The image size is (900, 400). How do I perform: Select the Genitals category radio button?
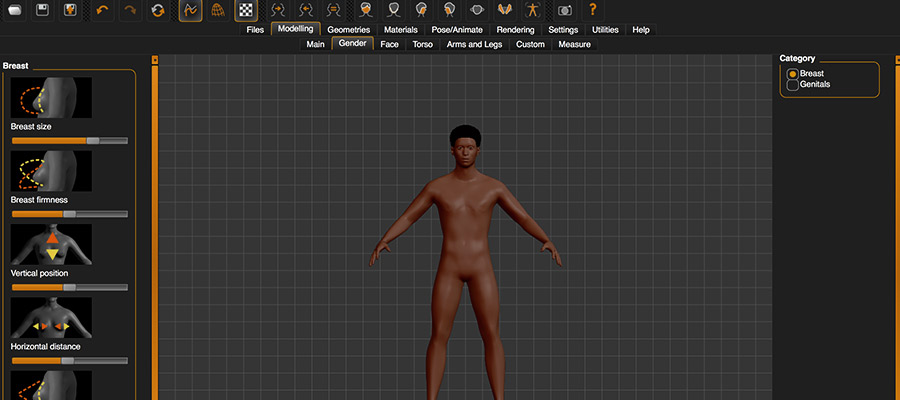pos(793,85)
